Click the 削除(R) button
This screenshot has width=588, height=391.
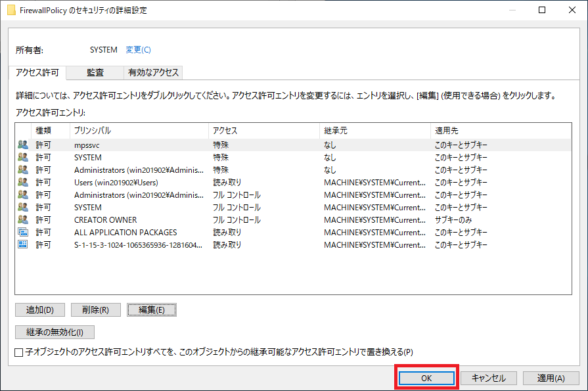(x=96, y=310)
